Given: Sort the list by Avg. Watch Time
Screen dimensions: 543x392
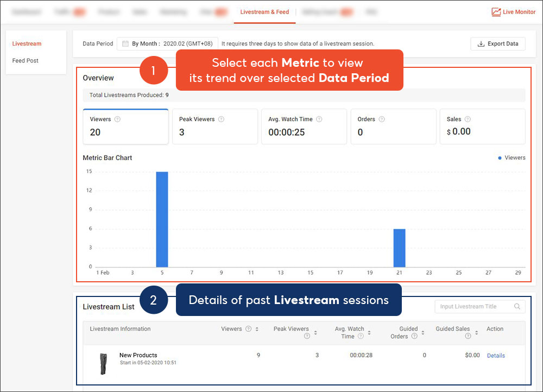Looking at the screenshot, I should pos(369,333).
